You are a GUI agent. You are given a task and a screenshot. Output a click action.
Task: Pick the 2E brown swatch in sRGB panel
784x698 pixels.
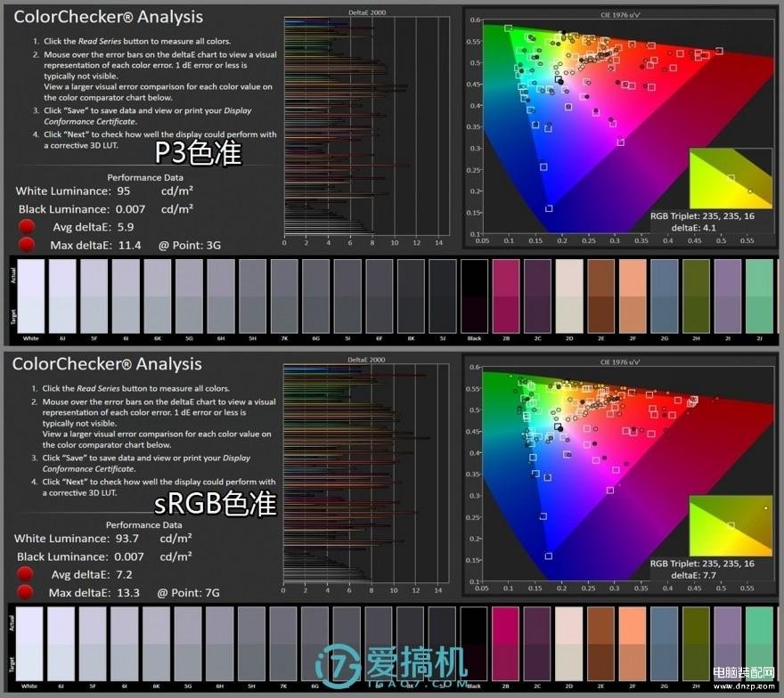click(600, 644)
